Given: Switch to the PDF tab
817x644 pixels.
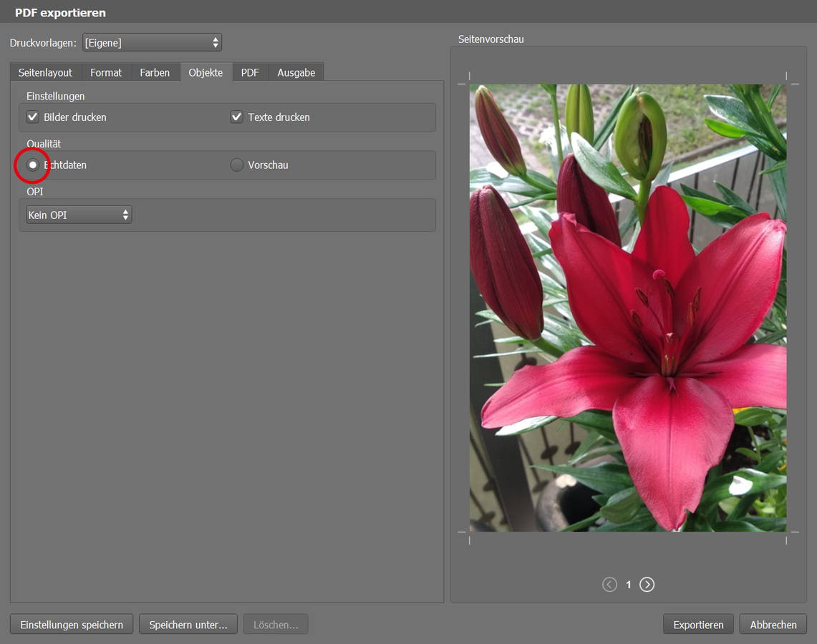Looking at the screenshot, I should 250,72.
